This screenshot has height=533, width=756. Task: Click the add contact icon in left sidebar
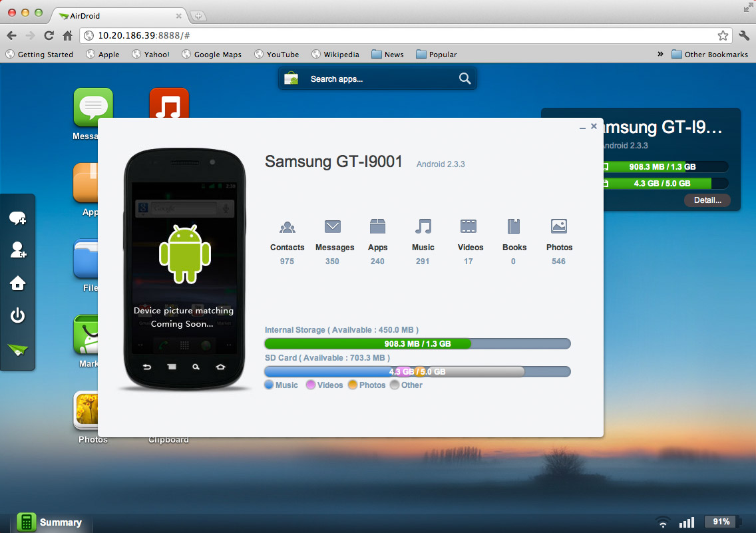pyautogui.click(x=18, y=250)
